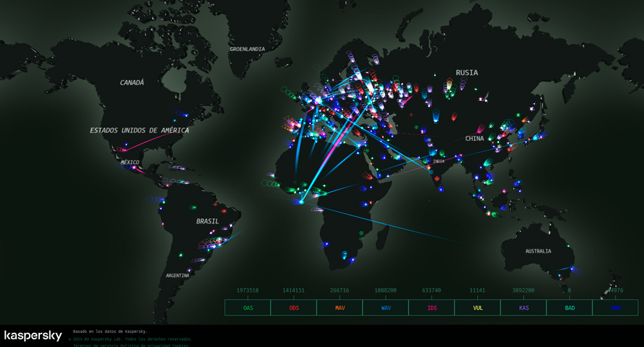Click Australia on the map
644x347 pixels.
coord(538,251)
